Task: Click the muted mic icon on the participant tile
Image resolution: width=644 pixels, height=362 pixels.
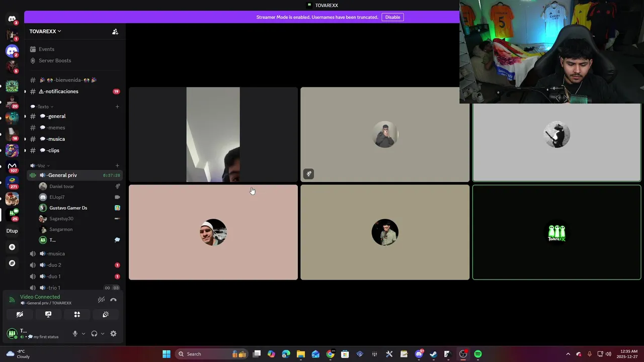Action: click(309, 174)
